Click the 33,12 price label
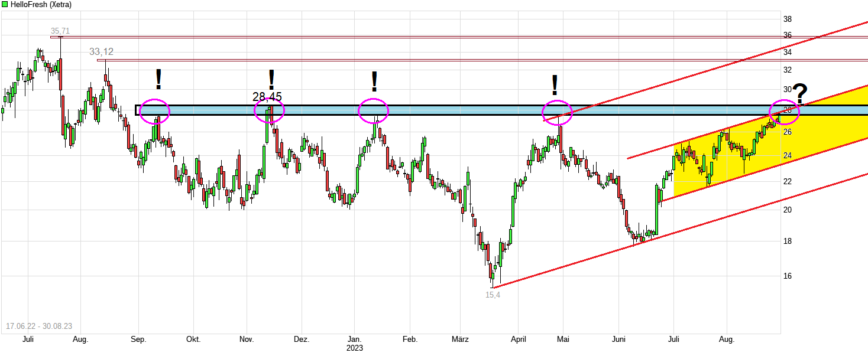The image size is (868, 359). pos(101,52)
